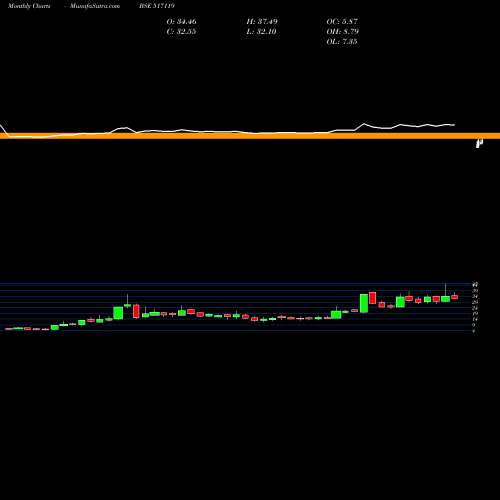Click the close value C: 32.55

point(181,32)
